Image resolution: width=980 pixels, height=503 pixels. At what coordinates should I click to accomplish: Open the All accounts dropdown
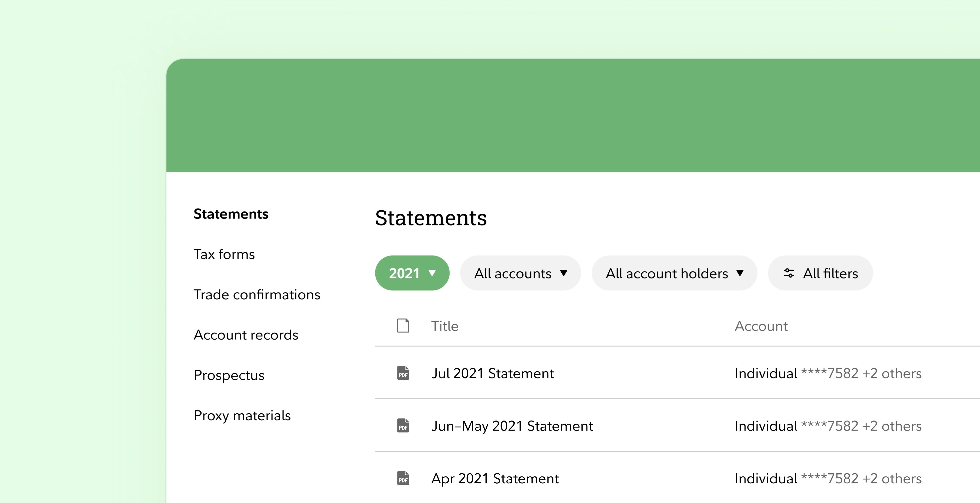tap(520, 273)
